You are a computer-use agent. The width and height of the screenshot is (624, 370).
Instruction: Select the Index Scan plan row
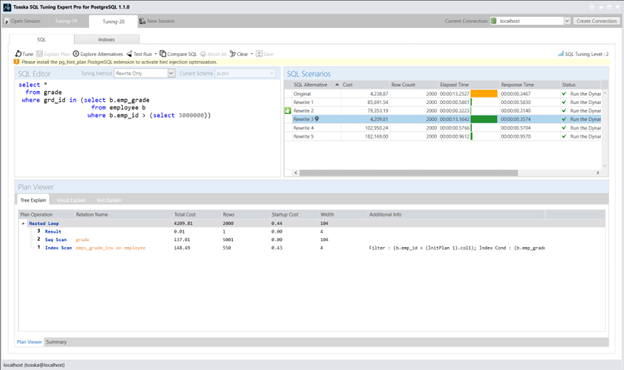coord(312,248)
